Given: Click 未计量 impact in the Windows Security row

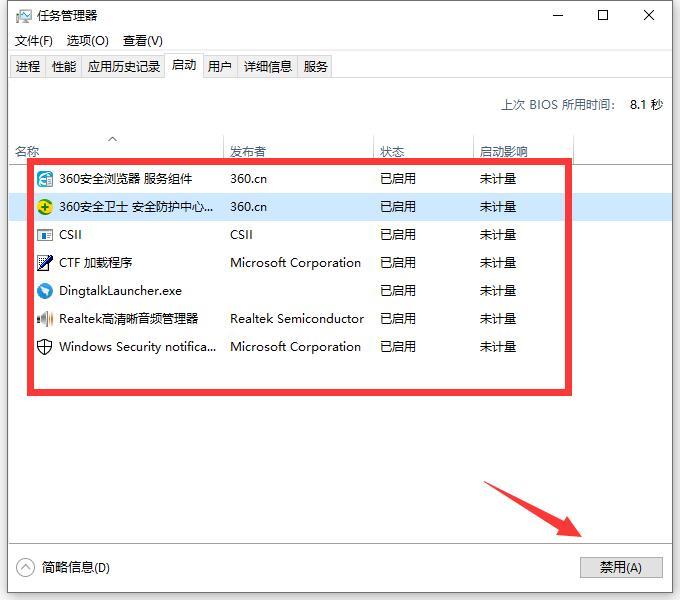Looking at the screenshot, I should 498,347.
